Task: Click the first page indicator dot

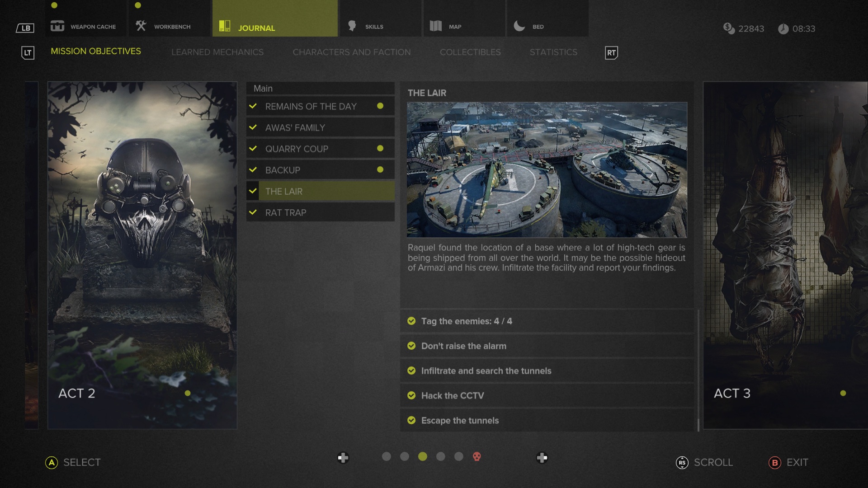Action: pos(387,456)
